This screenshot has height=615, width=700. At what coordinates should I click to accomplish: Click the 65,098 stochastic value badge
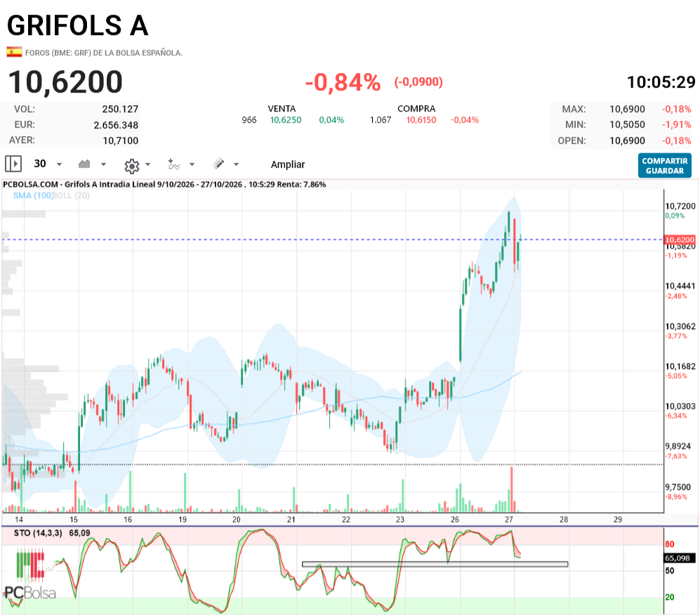tap(678, 558)
